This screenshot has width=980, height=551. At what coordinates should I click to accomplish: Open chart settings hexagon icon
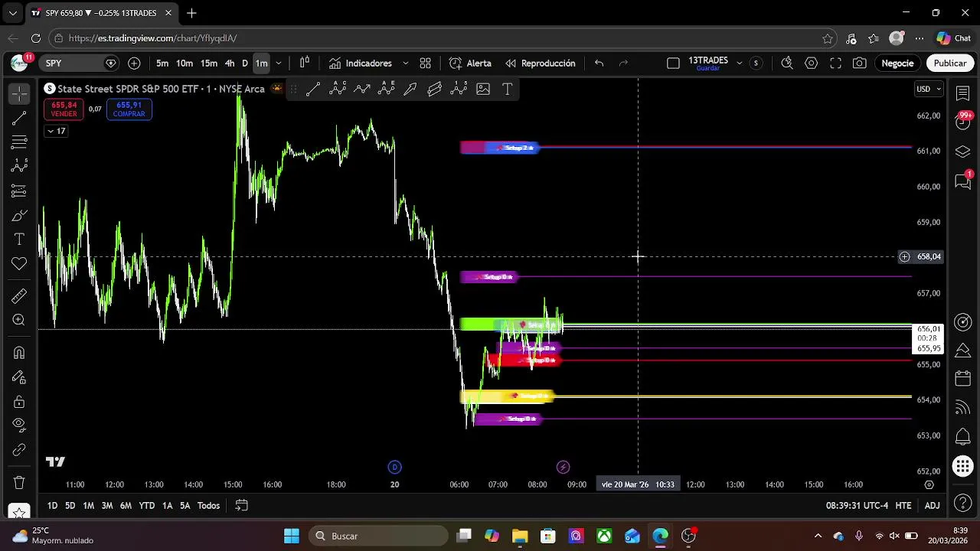pyautogui.click(x=811, y=63)
